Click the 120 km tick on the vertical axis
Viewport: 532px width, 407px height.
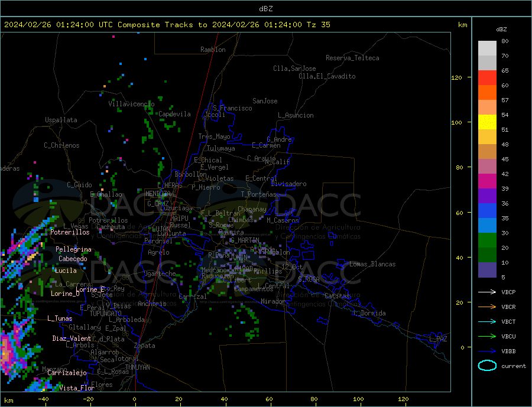(x=457, y=77)
